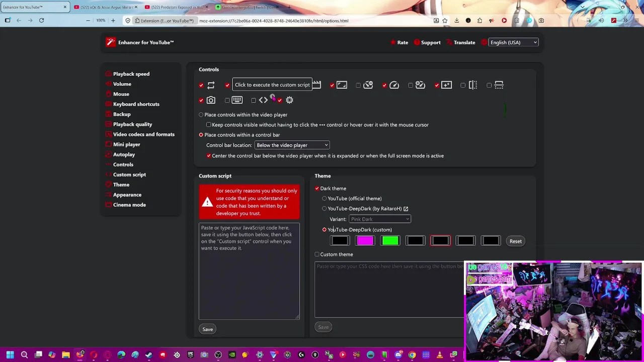
Task: Save the custom script
Action: 208,329
